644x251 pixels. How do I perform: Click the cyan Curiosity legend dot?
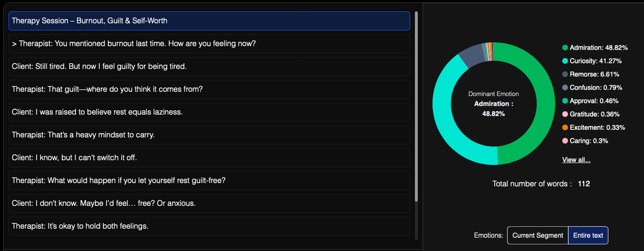pos(565,61)
